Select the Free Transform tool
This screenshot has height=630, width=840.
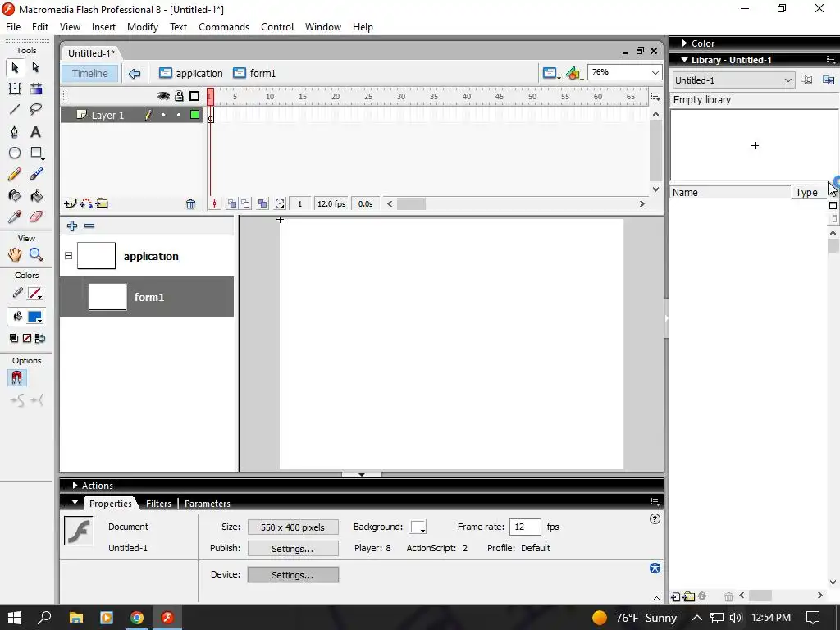pos(15,89)
